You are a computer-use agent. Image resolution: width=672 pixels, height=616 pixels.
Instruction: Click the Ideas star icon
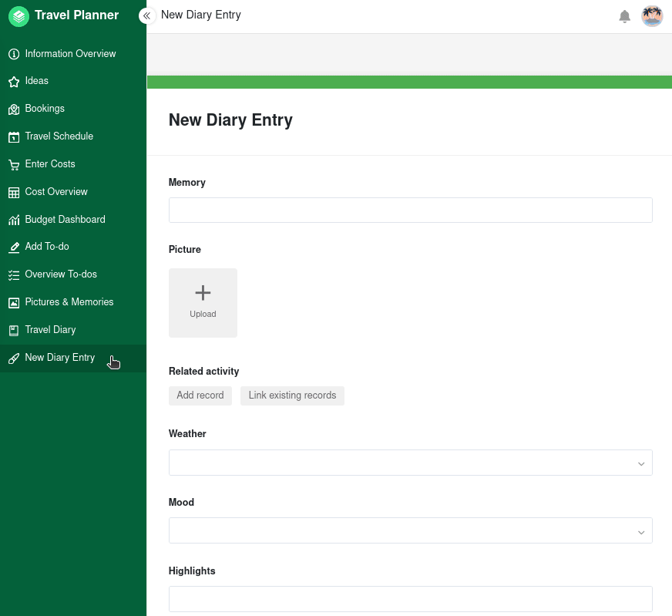(14, 82)
